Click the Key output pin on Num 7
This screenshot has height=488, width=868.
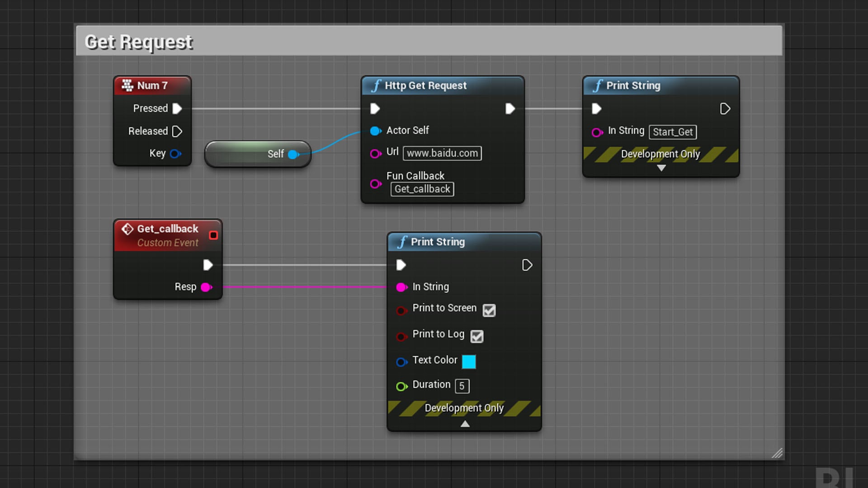coord(175,154)
